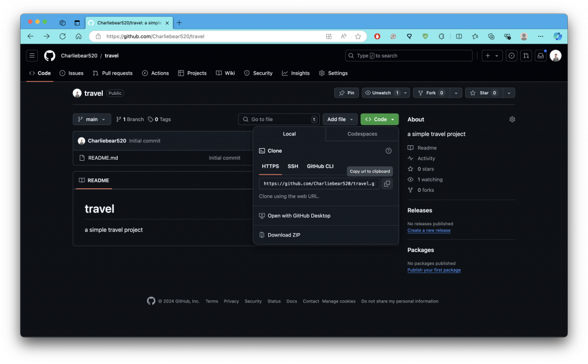Star the travel repository
588x364 pixels.
click(x=483, y=93)
